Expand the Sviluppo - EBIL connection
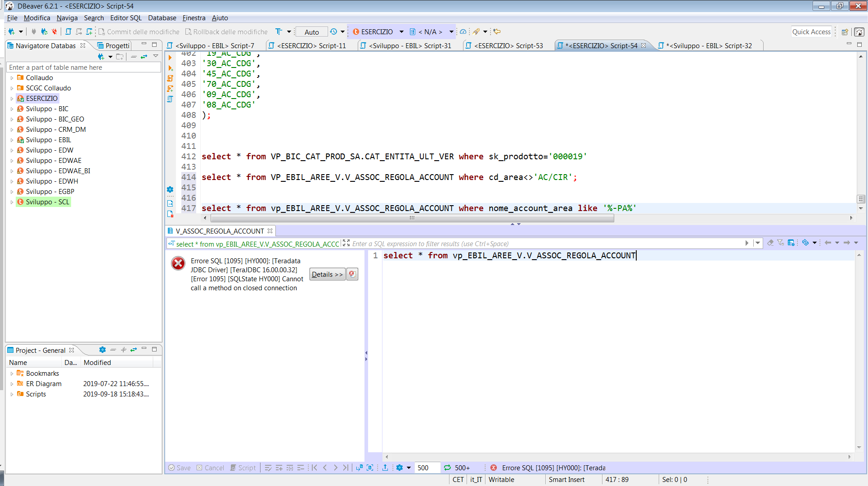The image size is (868, 486). (x=12, y=139)
